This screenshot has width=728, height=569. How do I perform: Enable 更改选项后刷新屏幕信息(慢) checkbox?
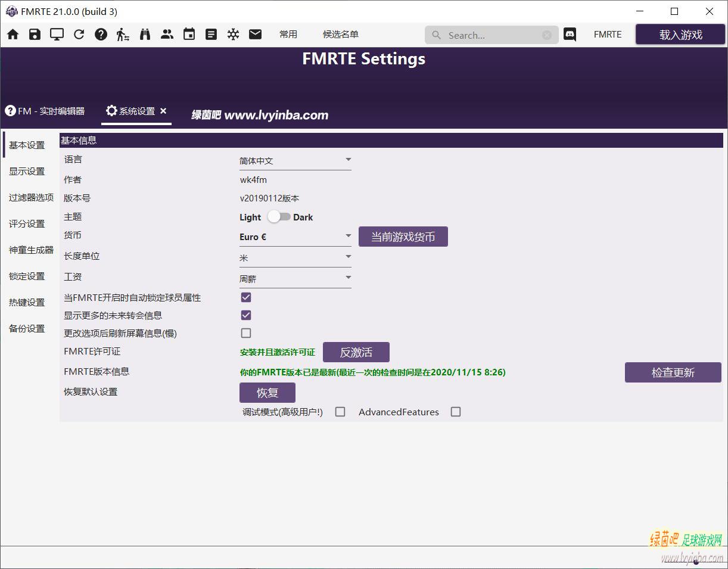(x=246, y=333)
